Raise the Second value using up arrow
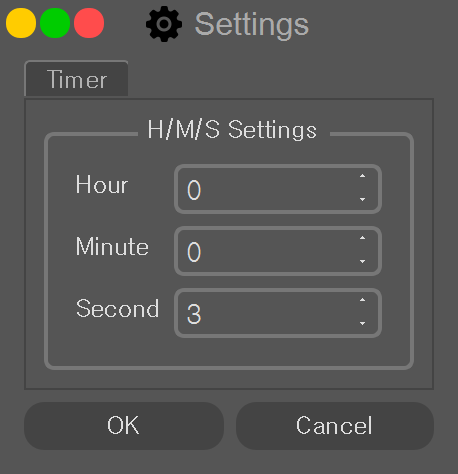 [362, 300]
